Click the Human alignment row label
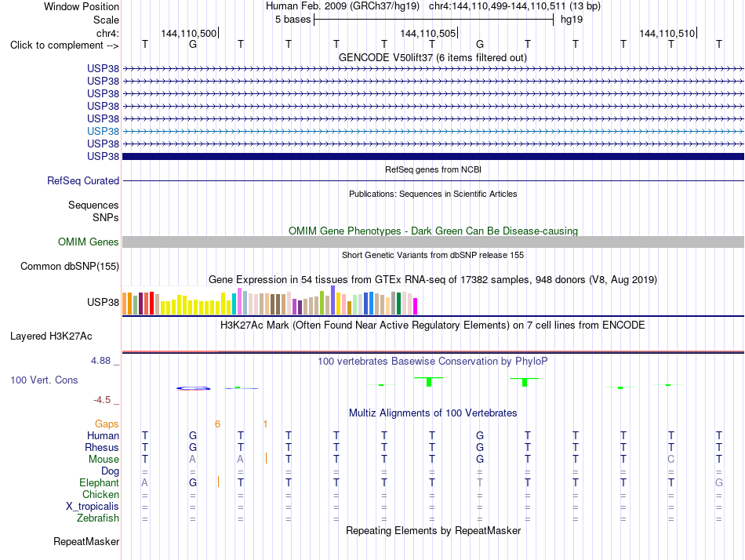Viewport: 745px width, 560px height. tap(103, 435)
